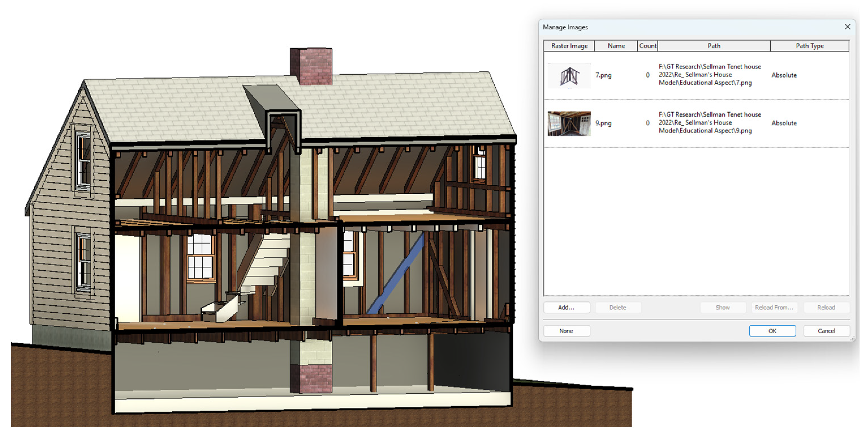Click the Count column header

click(x=647, y=46)
